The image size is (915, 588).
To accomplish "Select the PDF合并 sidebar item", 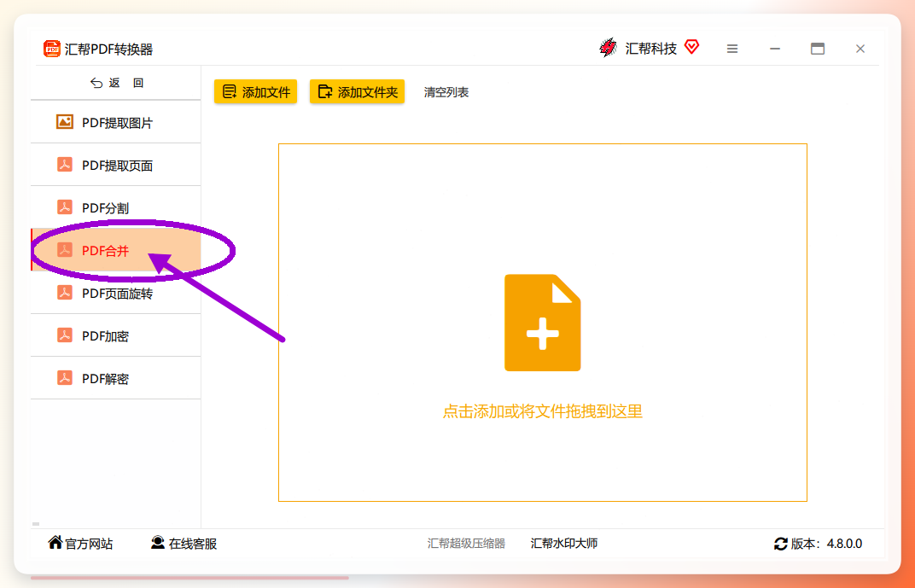I will (115, 250).
